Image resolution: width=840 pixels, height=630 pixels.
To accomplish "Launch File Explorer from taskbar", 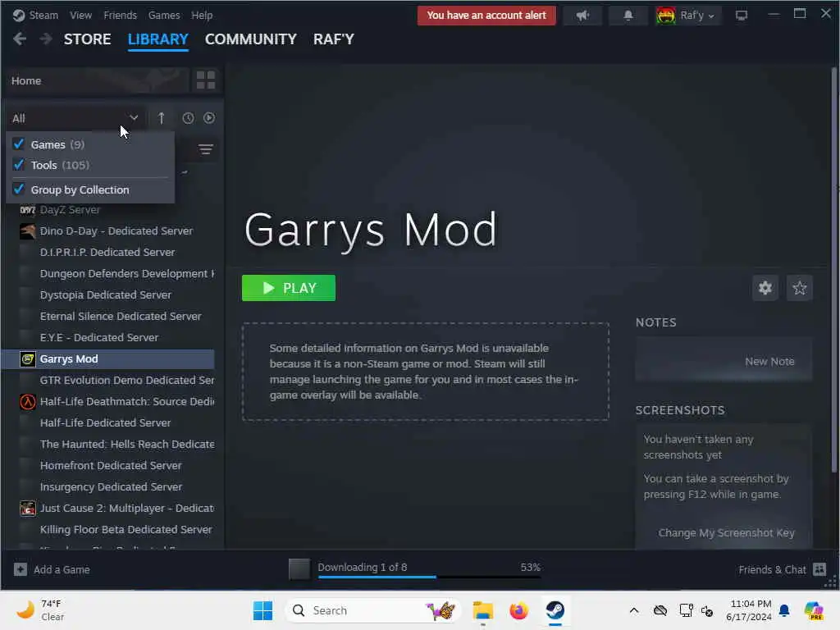I will [x=482, y=610].
